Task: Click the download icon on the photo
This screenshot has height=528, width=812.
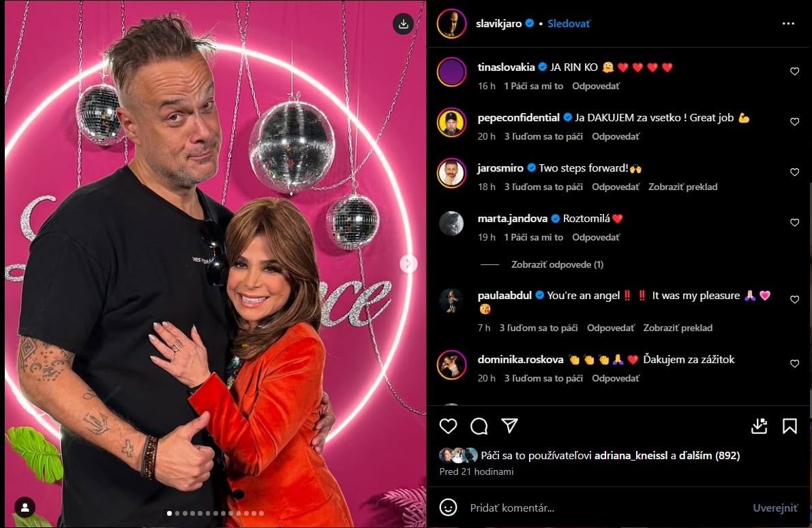Action: click(x=403, y=24)
